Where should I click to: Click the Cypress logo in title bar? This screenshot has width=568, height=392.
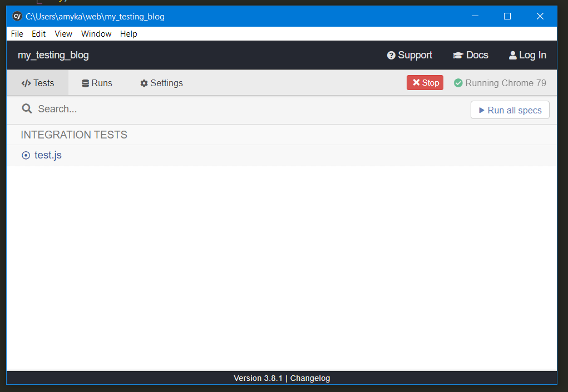(x=17, y=16)
